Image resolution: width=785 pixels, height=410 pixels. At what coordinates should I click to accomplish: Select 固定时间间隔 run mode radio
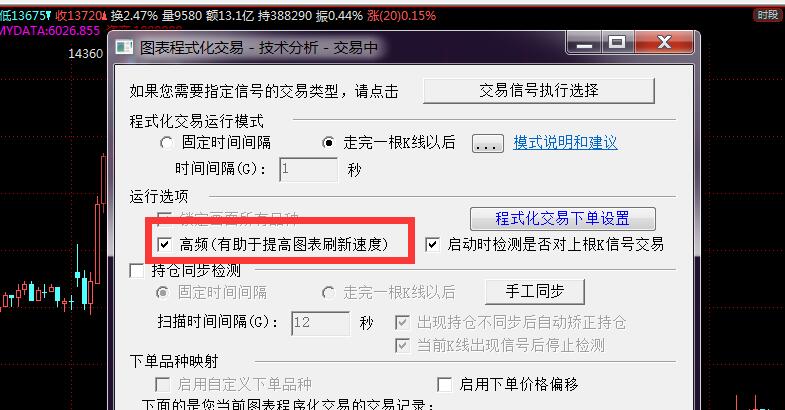tap(167, 143)
